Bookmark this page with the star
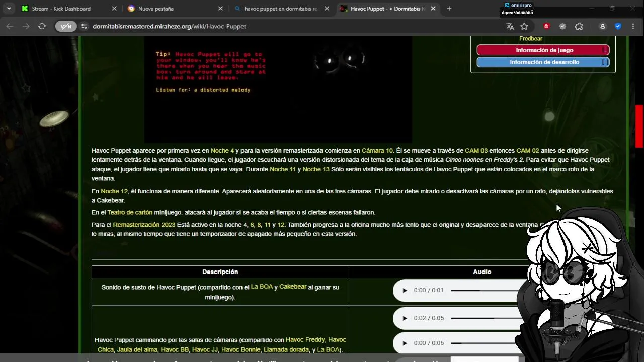Image resolution: width=644 pixels, height=362 pixels. tap(524, 26)
